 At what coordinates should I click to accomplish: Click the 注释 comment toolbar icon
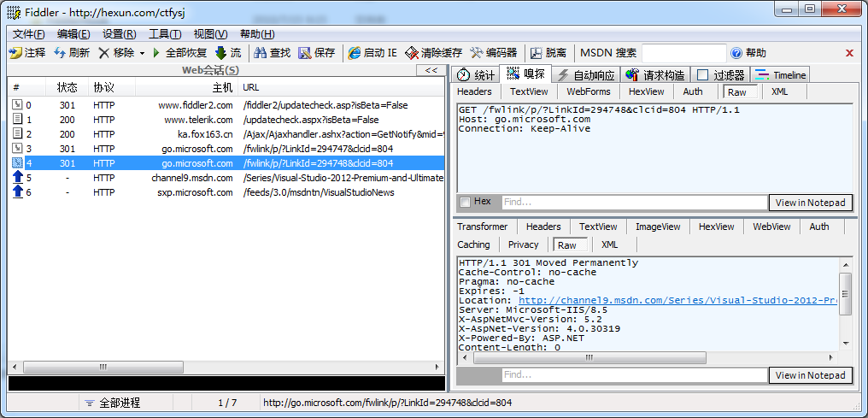[x=15, y=53]
